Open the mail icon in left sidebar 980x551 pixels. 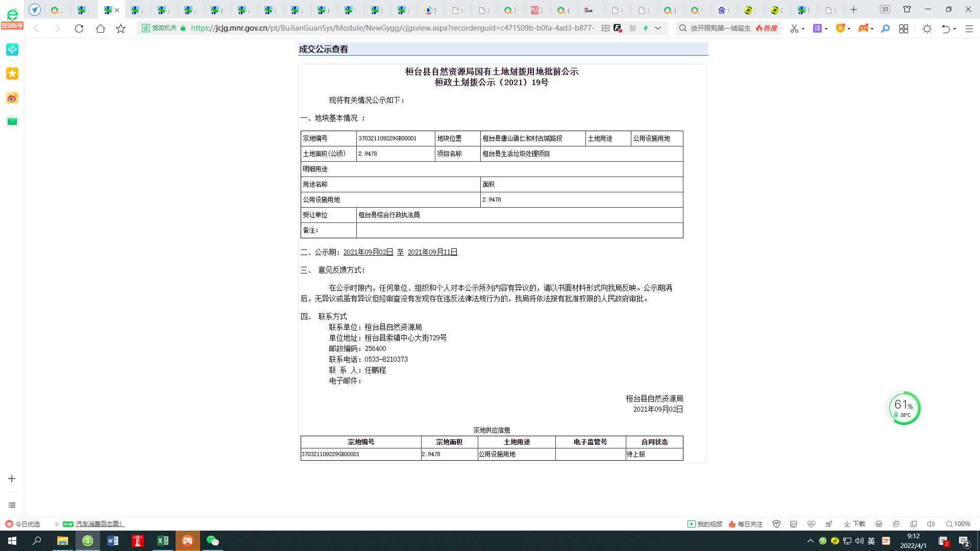[12, 121]
